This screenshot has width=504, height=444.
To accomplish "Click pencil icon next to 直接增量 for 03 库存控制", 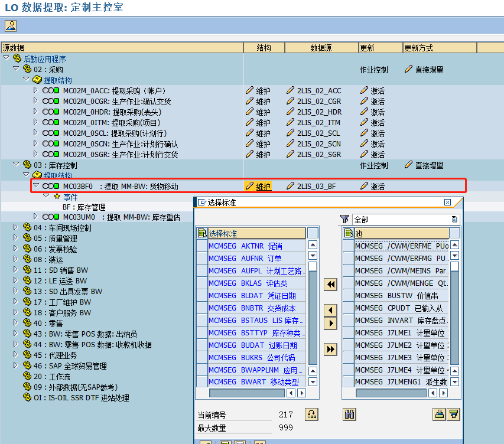I will point(408,165).
